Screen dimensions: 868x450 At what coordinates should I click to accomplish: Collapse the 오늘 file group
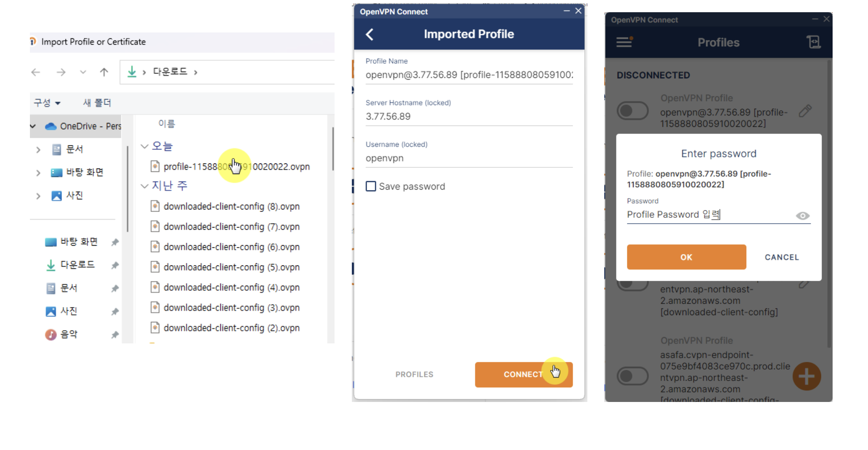pos(145,146)
